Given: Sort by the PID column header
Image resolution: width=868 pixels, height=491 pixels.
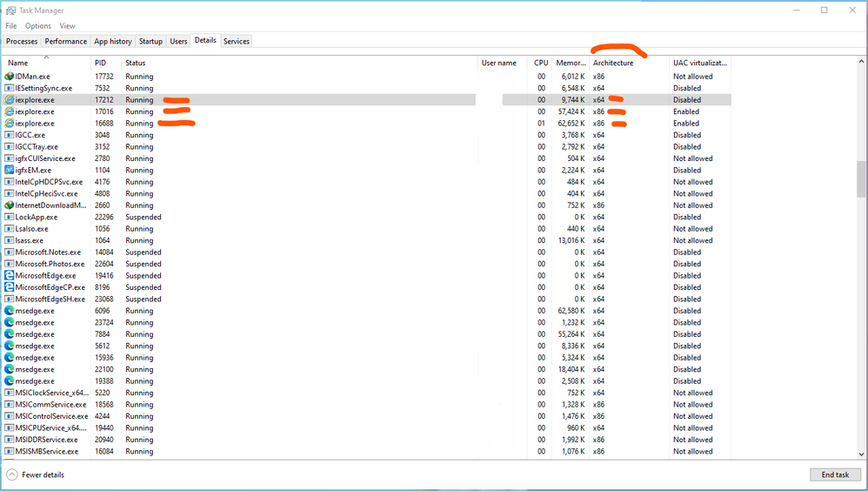Looking at the screenshot, I should (x=106, y=63).
